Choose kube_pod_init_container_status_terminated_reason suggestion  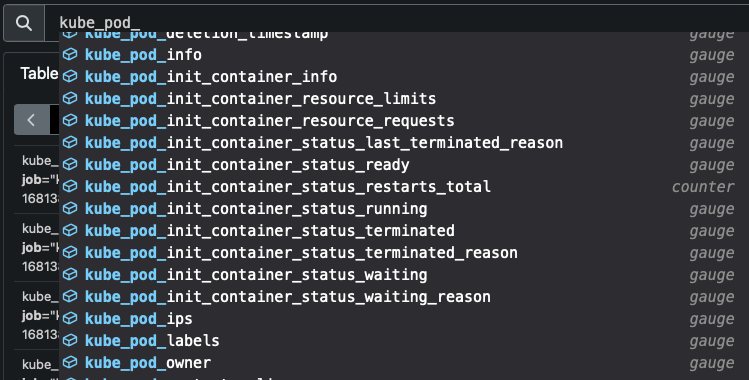point(399,252)
